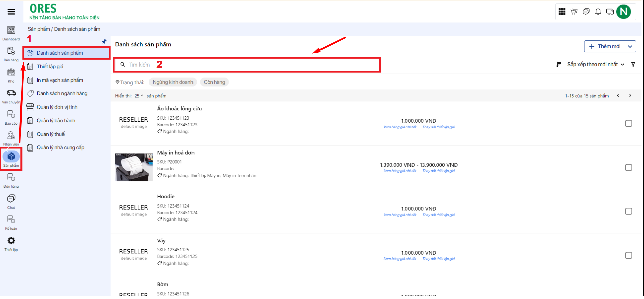
Task: Open the hamburger menu icon
Action: point(11,12)
